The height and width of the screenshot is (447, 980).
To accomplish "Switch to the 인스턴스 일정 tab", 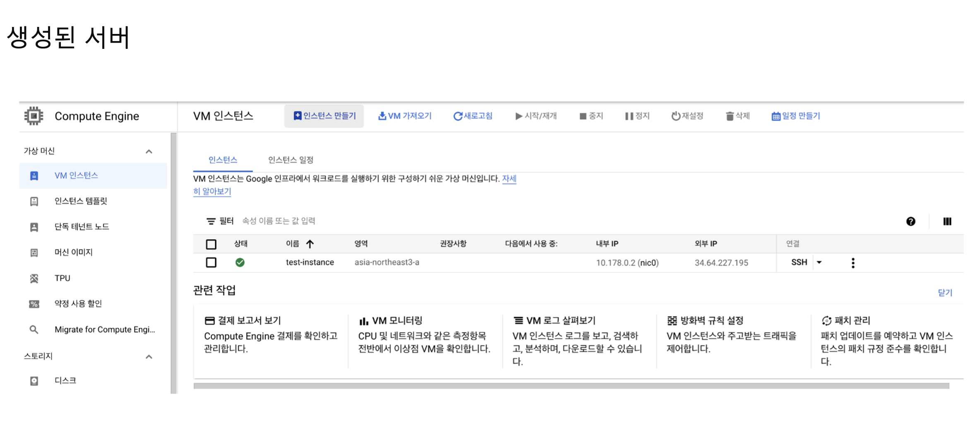I will click(x=291, y=160).
